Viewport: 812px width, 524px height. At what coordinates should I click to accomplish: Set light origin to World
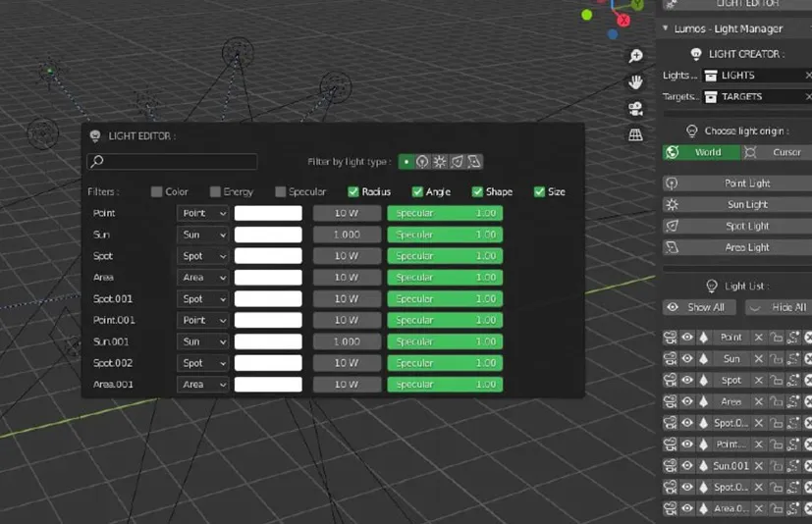702,152
